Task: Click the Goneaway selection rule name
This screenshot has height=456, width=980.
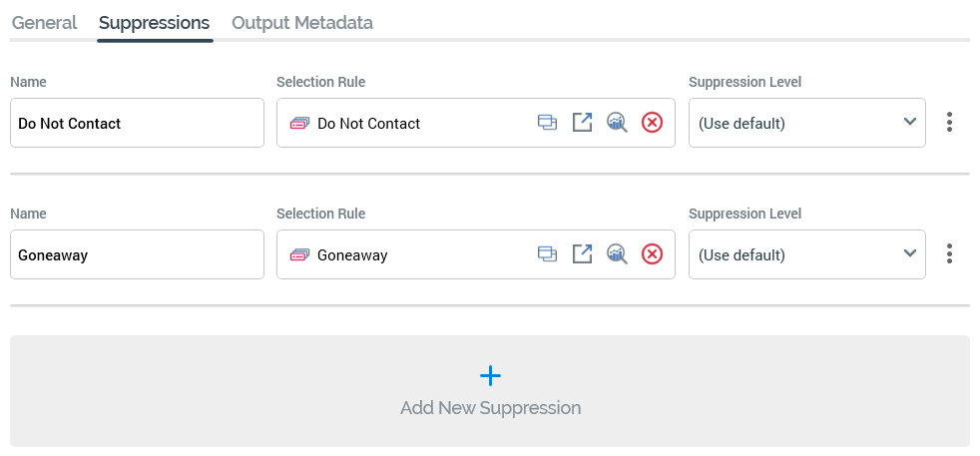Action: 352,255
